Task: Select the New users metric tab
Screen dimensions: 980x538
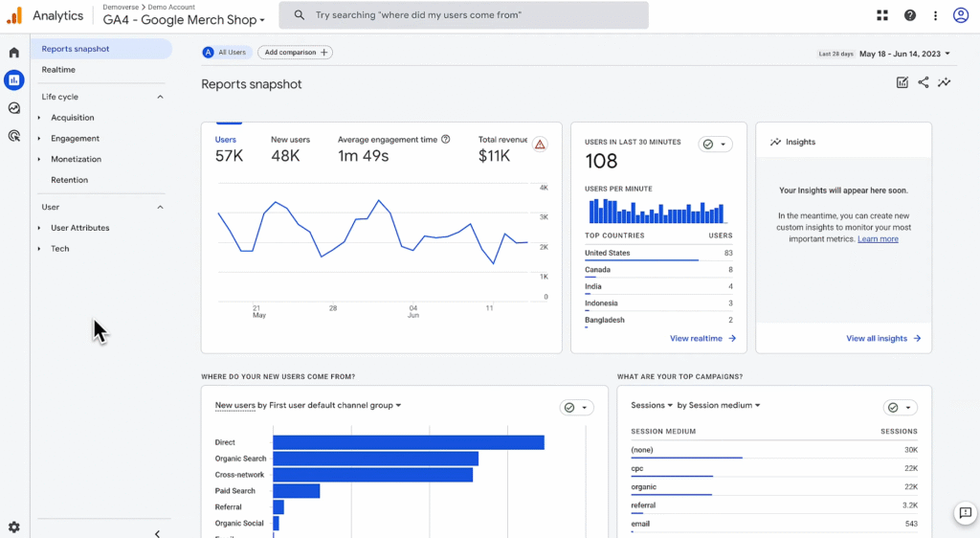Action: pyautogui.click(x=290, y=150)
